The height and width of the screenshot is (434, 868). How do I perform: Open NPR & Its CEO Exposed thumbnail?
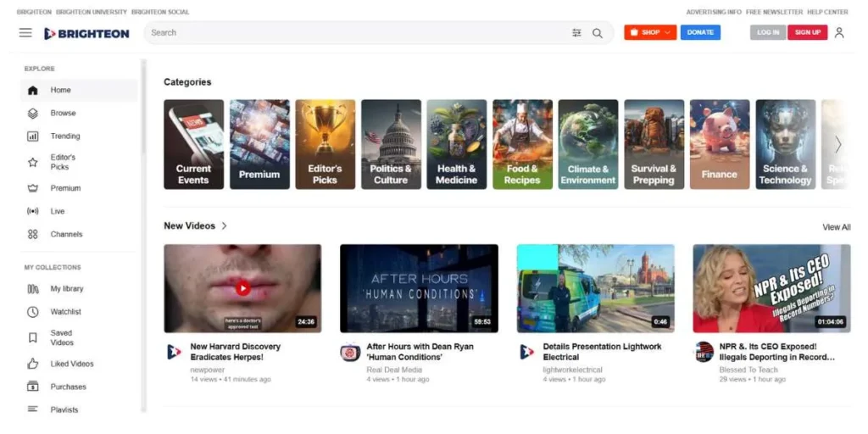[771, 288]
